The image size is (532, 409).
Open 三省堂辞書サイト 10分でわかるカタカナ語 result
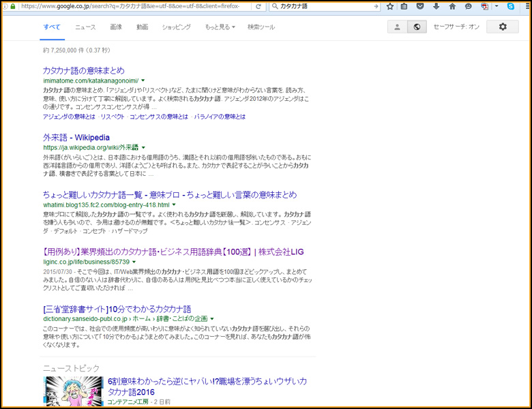click(x=117, y=309)
